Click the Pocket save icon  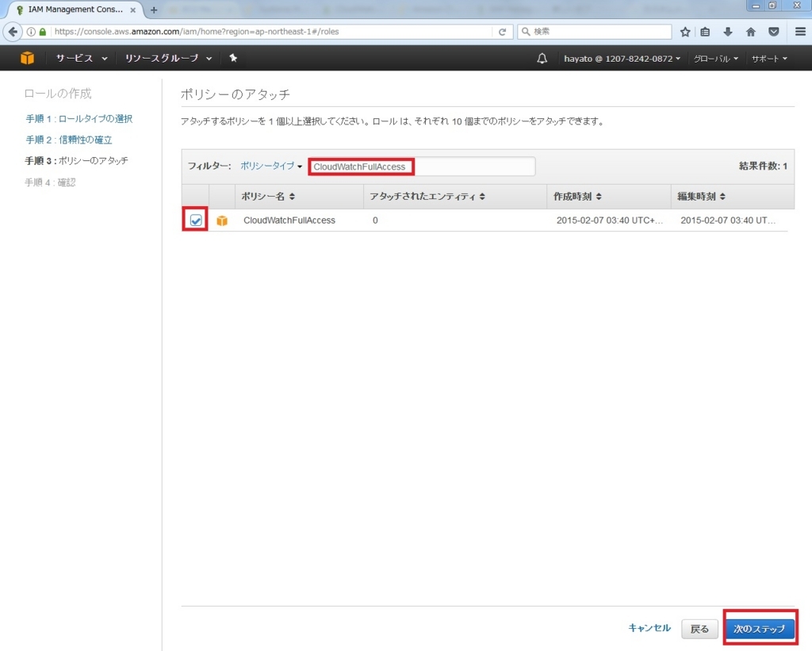coord(774,32)
